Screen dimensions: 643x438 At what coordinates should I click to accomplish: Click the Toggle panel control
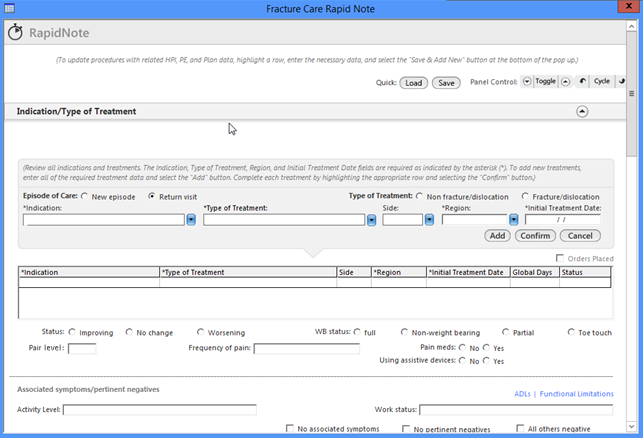(545, 81)
